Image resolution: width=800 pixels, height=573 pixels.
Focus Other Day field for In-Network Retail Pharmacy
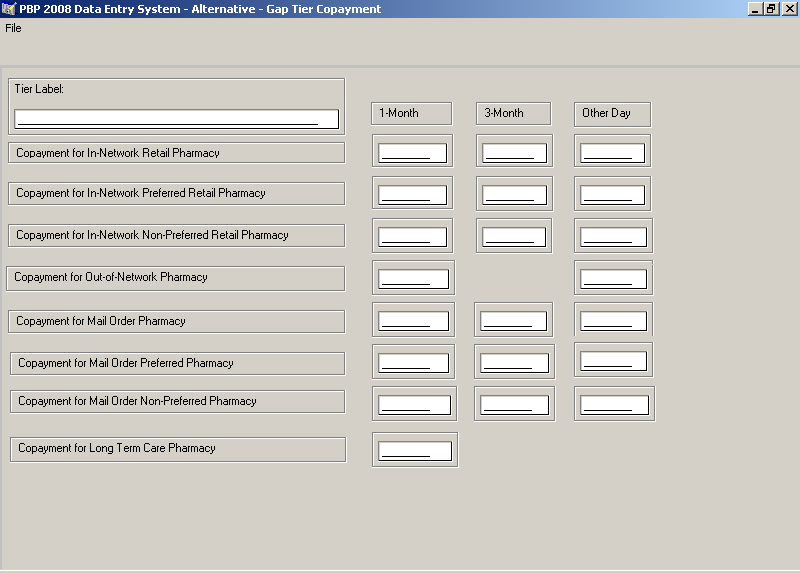(x=612, y=153)
